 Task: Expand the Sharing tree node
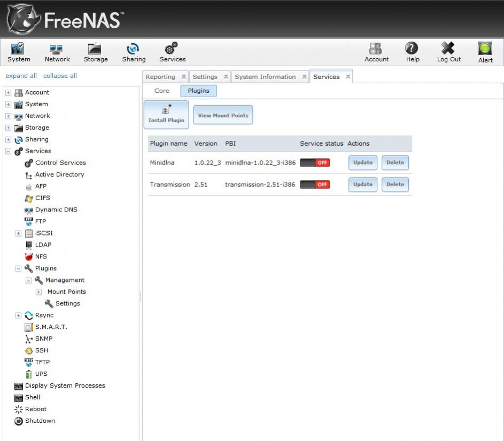(9, 140)
